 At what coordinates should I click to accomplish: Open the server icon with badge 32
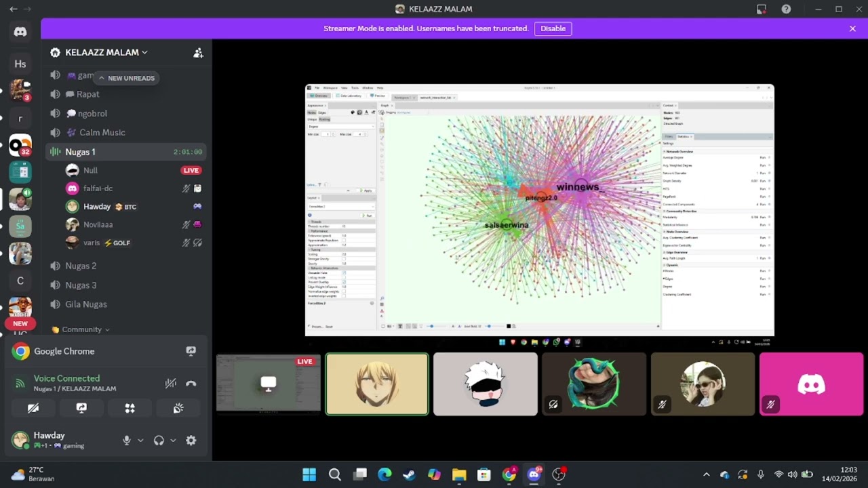coord(20,145)
